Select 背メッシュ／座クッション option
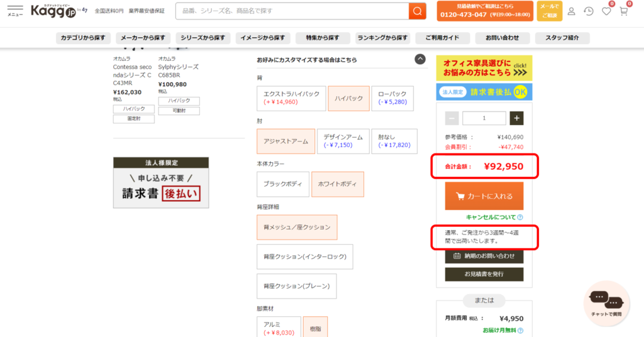Screen dimensions: 644x337 tap(297, 228)
